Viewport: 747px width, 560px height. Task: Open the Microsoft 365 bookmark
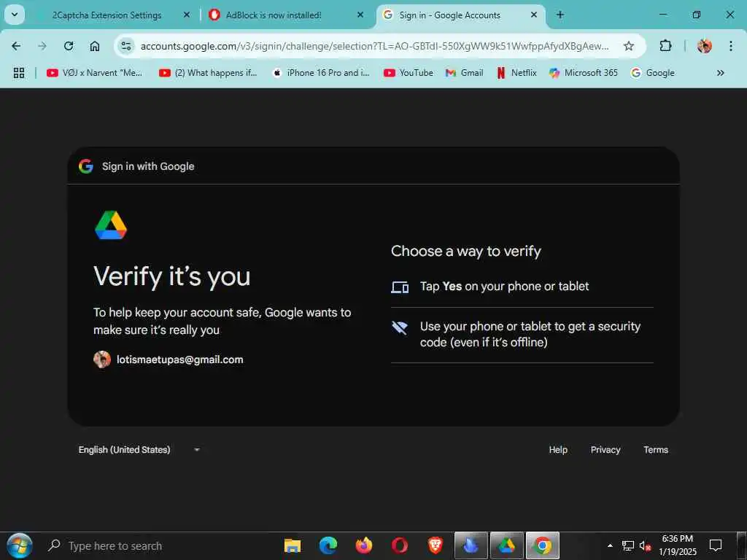click(584, 73)
